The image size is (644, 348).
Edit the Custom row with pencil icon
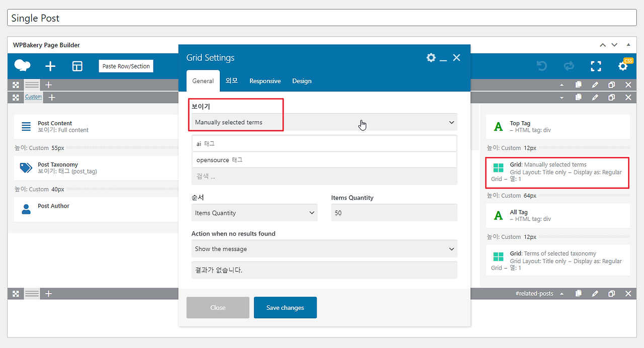click(x=595, y=98)
